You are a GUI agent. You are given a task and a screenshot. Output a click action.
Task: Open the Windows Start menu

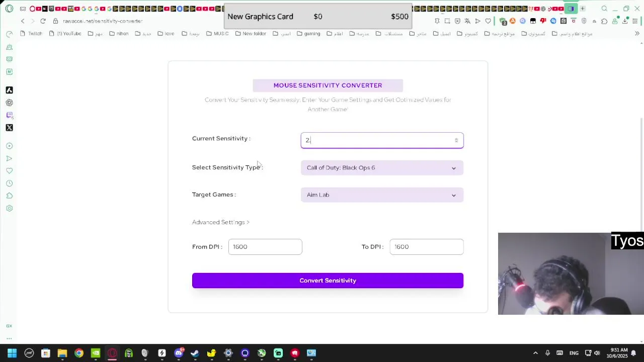point(12,353)
